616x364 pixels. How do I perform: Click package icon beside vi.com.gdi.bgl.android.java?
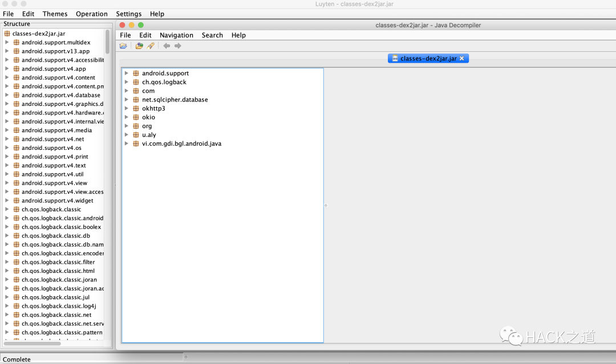point(136,144)
